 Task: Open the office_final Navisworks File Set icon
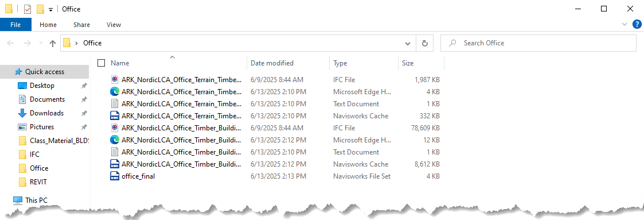tap(115, 176)
